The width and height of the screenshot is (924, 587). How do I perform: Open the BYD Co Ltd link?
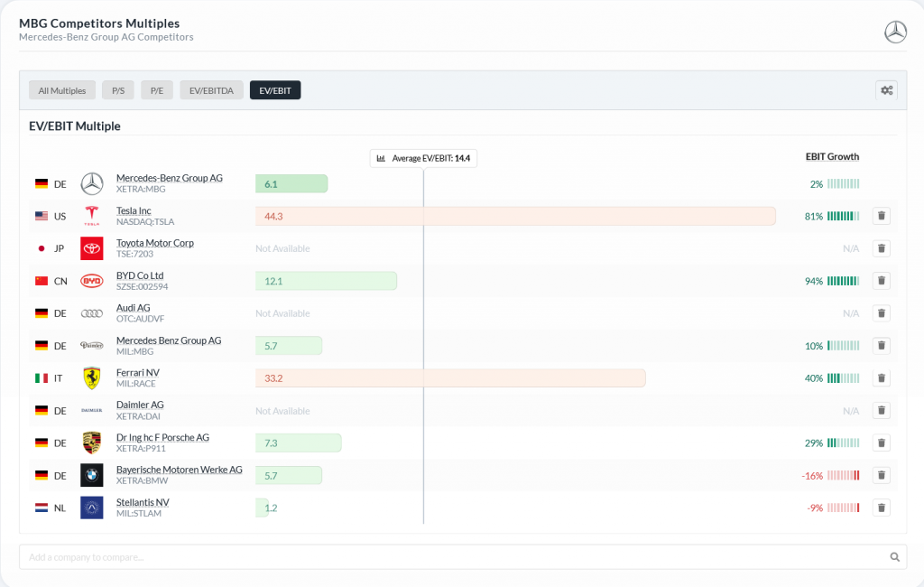coord(140,275)
